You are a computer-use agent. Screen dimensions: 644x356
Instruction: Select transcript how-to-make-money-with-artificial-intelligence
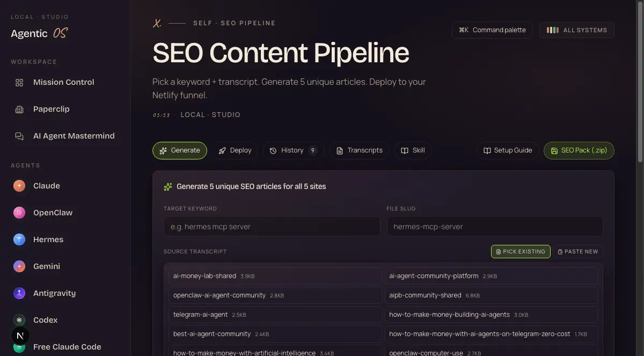coord(275,351)
